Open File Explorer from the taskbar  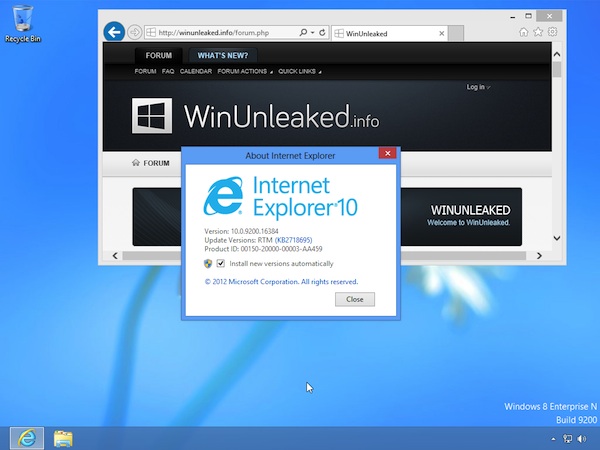click(x=63, y=439)
